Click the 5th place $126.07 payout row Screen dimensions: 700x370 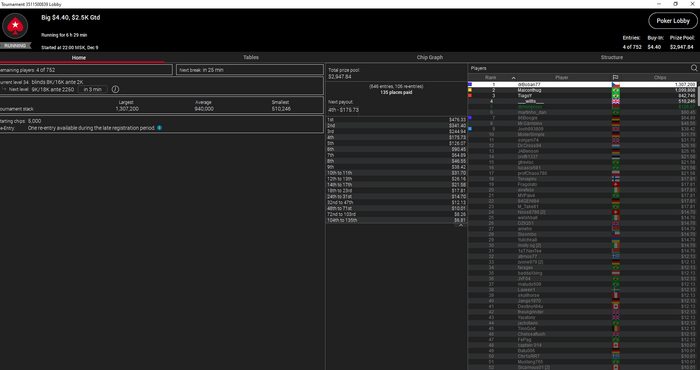[396, 143]
